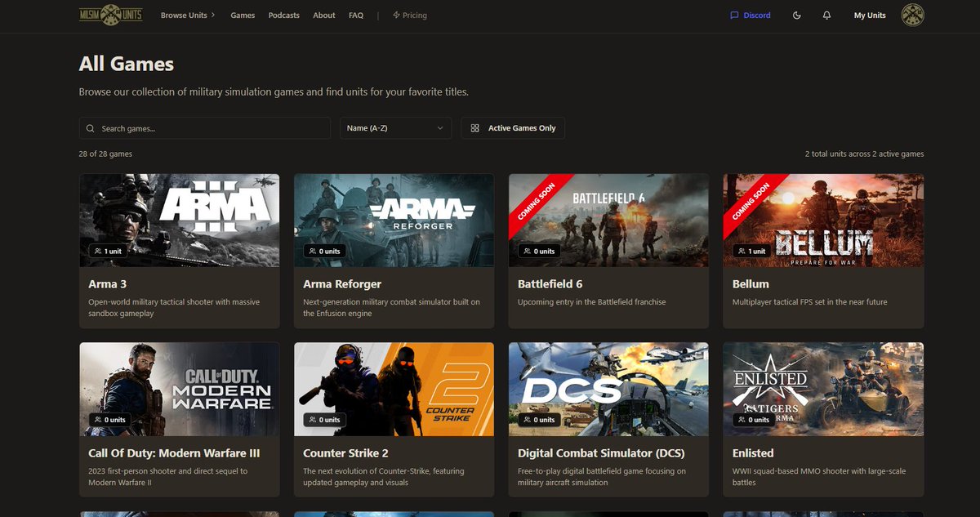Click 'Free-to-play digital battlefield game' description
The height and width of the screenshot is (517, 980).
point(602,476)
